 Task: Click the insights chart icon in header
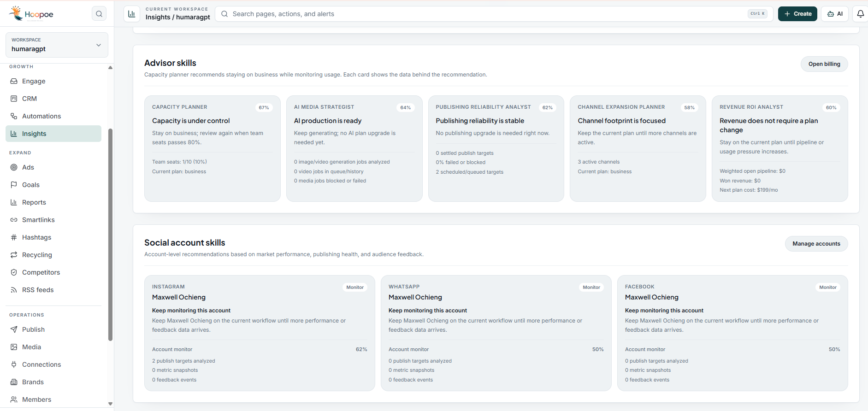tap(131, 14)
